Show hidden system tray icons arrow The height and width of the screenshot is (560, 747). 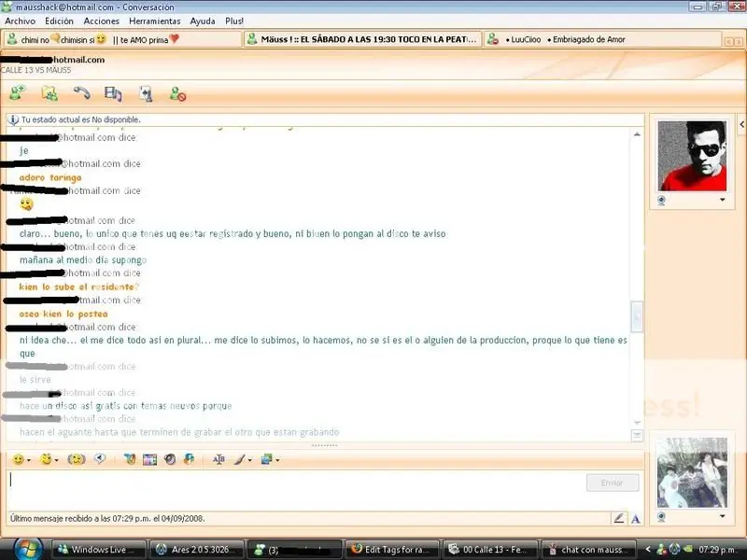(x=647, y=550)
